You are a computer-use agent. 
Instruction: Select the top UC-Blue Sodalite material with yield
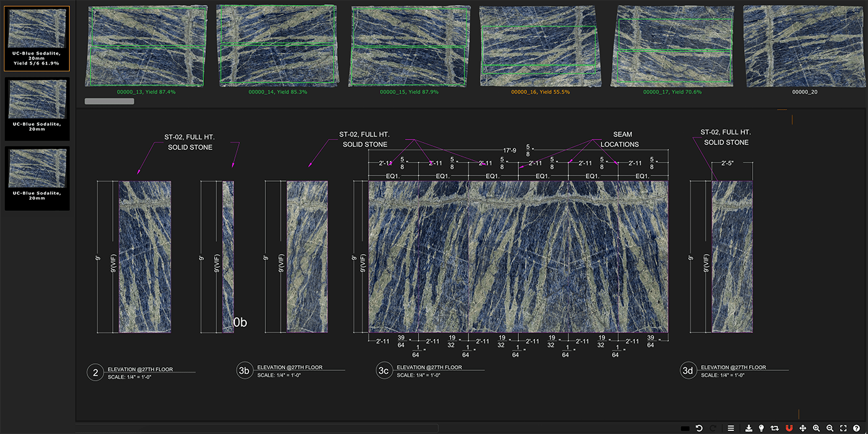[37, 38]
